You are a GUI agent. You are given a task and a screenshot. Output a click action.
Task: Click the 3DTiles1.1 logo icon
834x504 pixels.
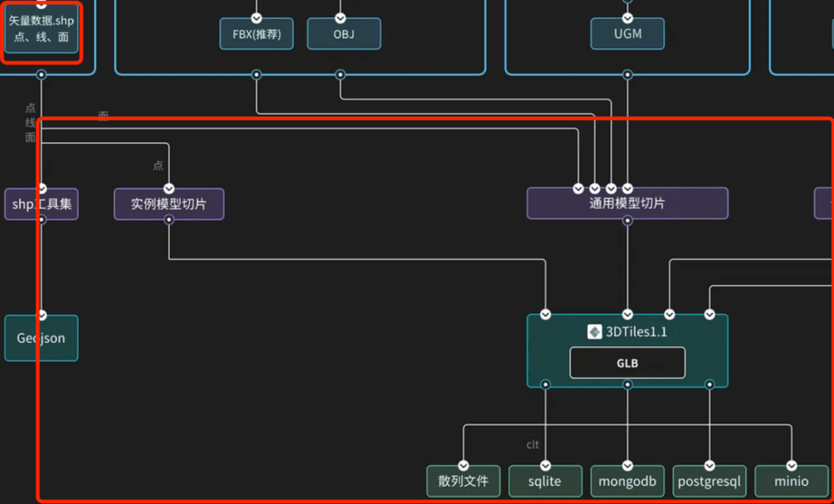coord(595,332)
